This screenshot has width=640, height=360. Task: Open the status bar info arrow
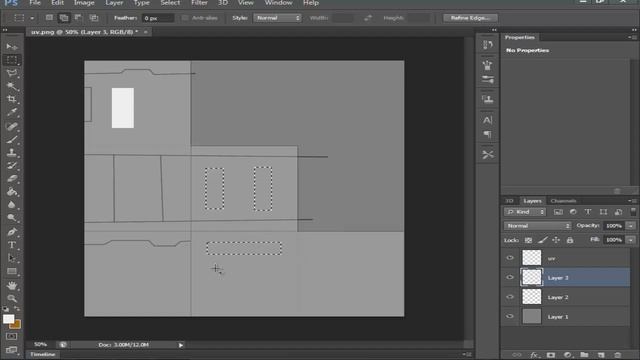click(180, 345)
